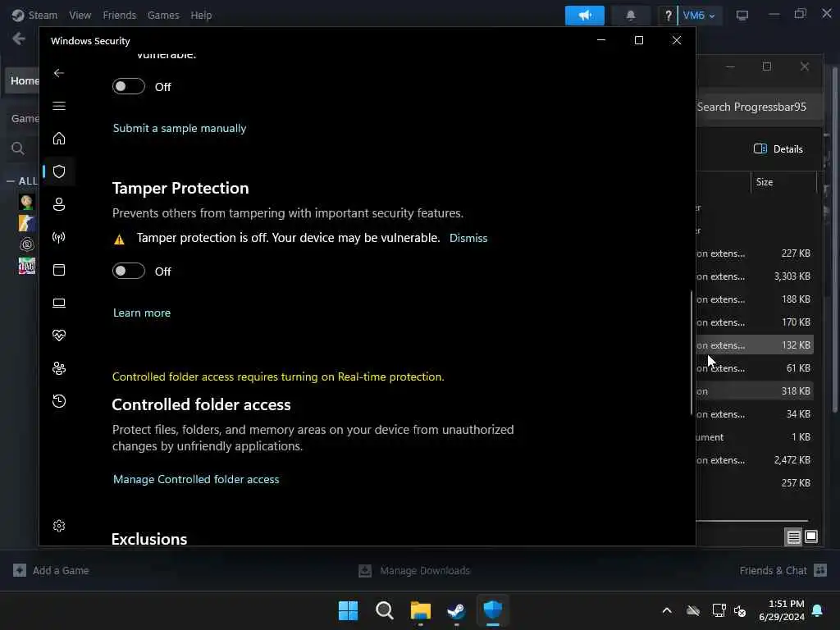
Task: Open Protection history clock icon
Action: point(59,401)
